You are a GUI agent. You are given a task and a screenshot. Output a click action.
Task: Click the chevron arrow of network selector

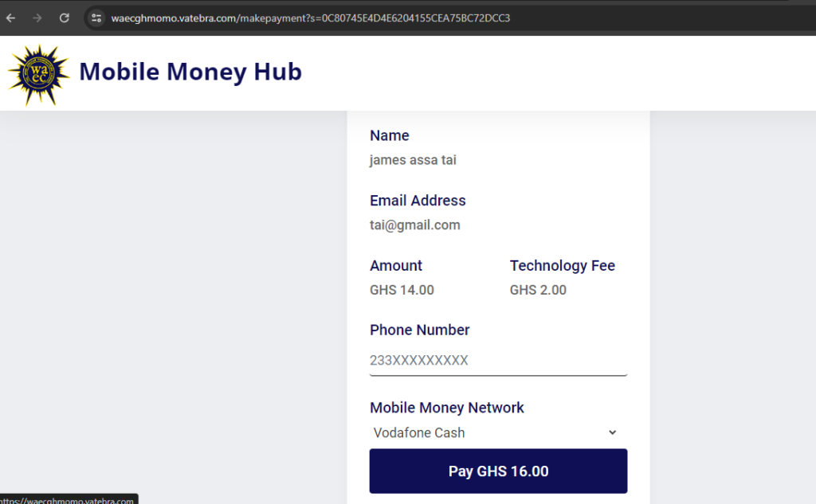click(x=613, y=433)
